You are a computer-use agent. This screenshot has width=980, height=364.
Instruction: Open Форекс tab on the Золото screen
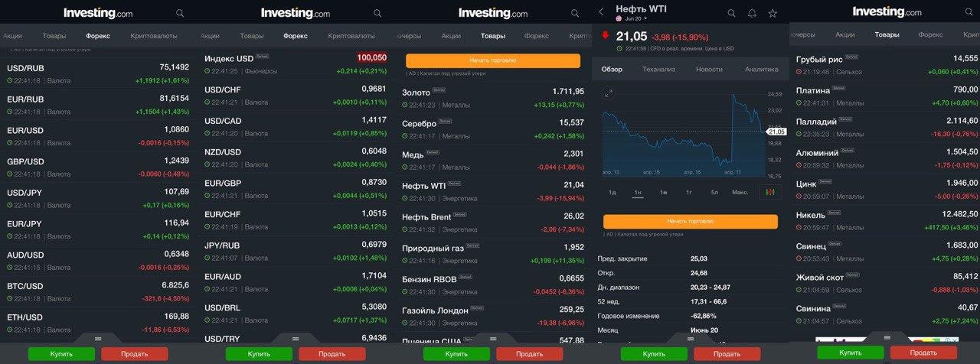pos(537,36)
